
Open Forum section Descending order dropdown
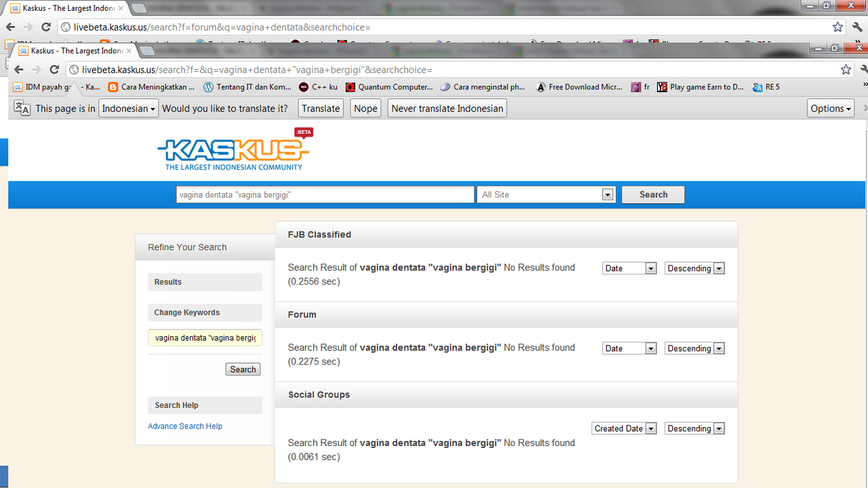pyautogui.click(x=694, y=348)
